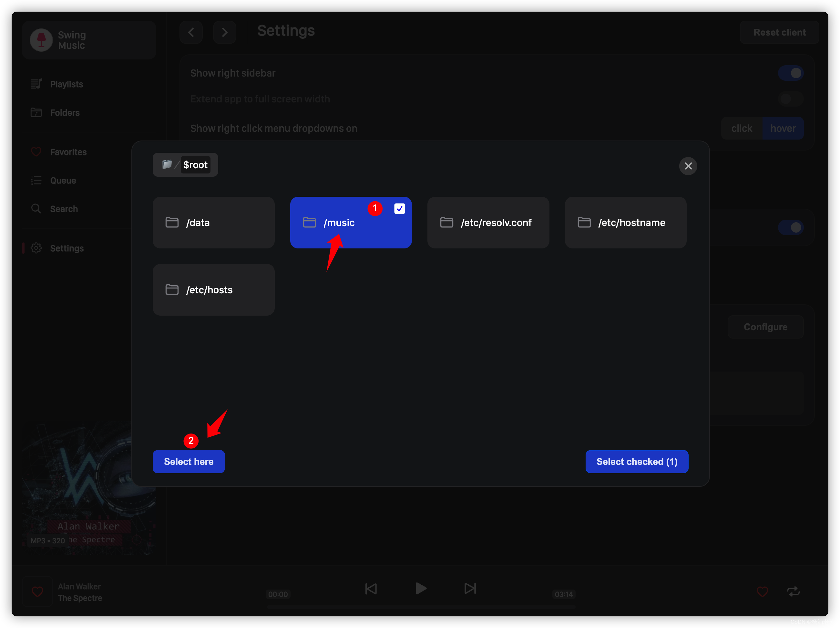Navigate back using left arrow
Image resolution: width=840 pixels, height=628 pixels.
(x=191, y=31)
